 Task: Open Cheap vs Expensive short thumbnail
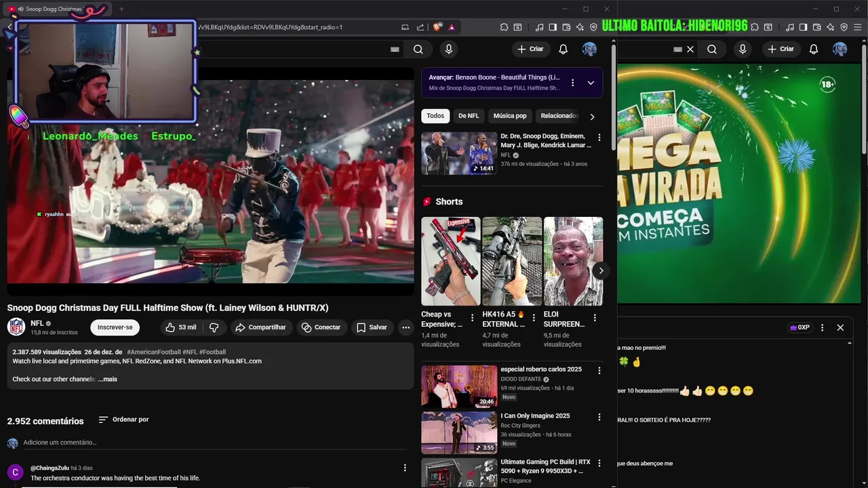[450, 261]
